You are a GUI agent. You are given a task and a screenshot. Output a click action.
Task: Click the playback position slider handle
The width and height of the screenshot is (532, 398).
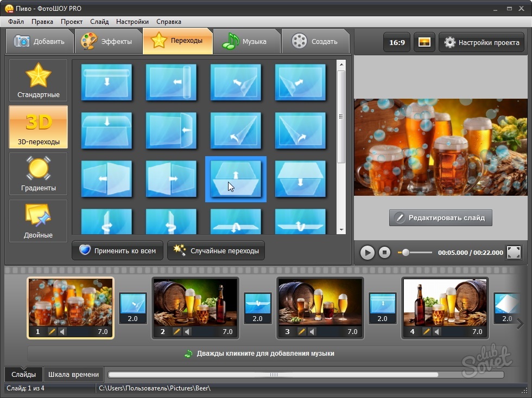pyautogui.click(x=405, y=252)
